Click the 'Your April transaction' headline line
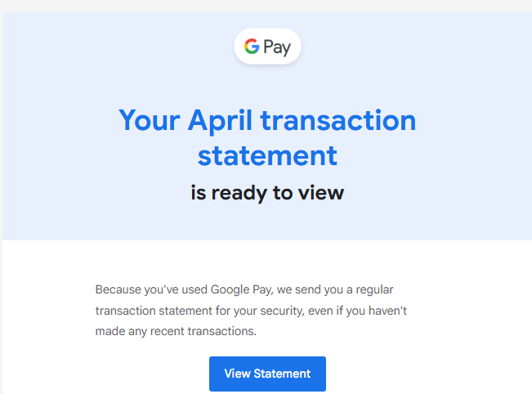 [267, 121]
